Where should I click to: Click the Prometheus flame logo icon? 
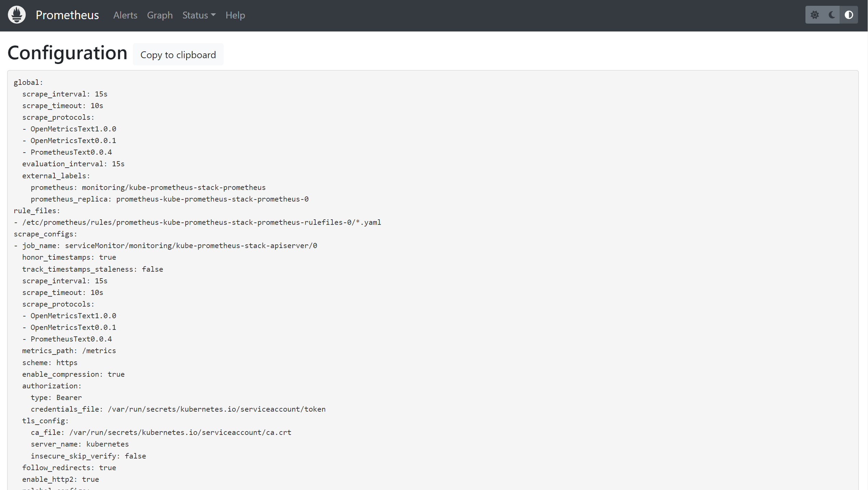(x=17, y=15)
